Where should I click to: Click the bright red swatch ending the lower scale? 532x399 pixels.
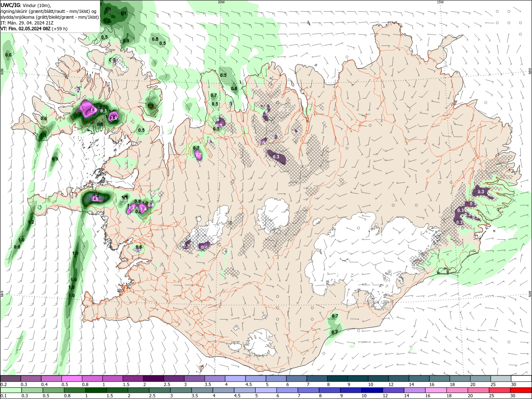click(x=521, y=390)
